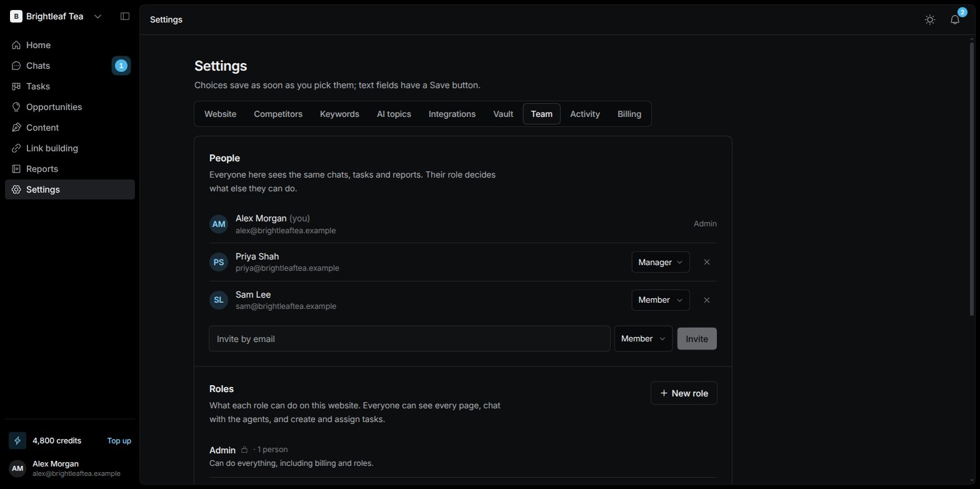Open Alex Morgan account menu in sidebar

coord(70,468)
